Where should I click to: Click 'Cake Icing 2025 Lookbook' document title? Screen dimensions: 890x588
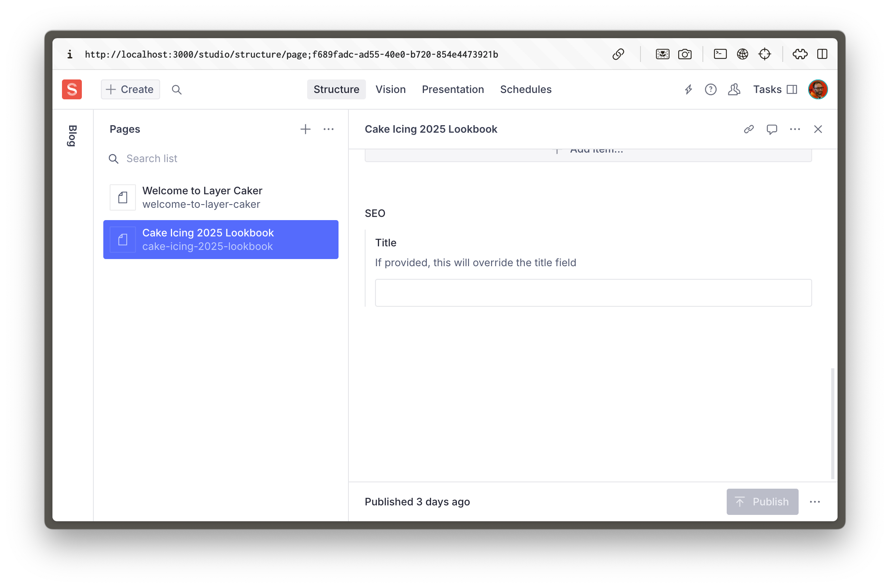(431, 129)
